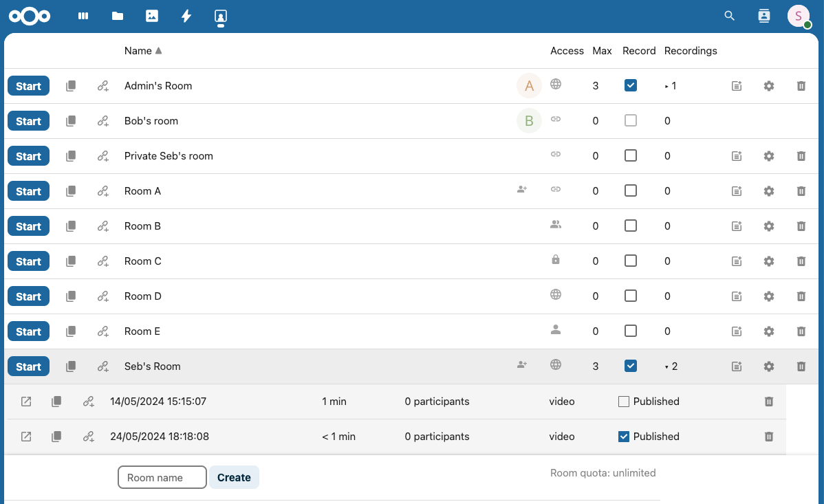Delete Room C with trash icon
Viewport: 824px width, 504px height.
tap(801, 261)
